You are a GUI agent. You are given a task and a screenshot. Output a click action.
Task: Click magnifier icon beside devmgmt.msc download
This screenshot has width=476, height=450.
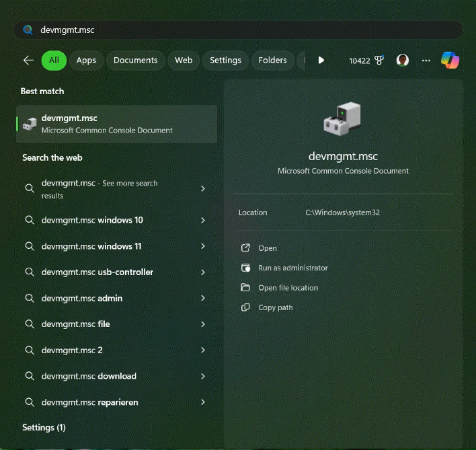pyautogui.click(x=30, y=376)
